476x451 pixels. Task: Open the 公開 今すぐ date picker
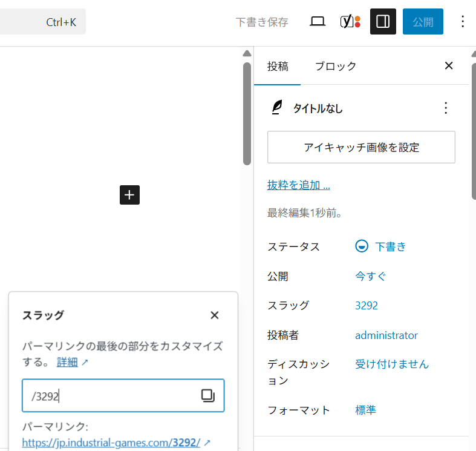(370, 276)
